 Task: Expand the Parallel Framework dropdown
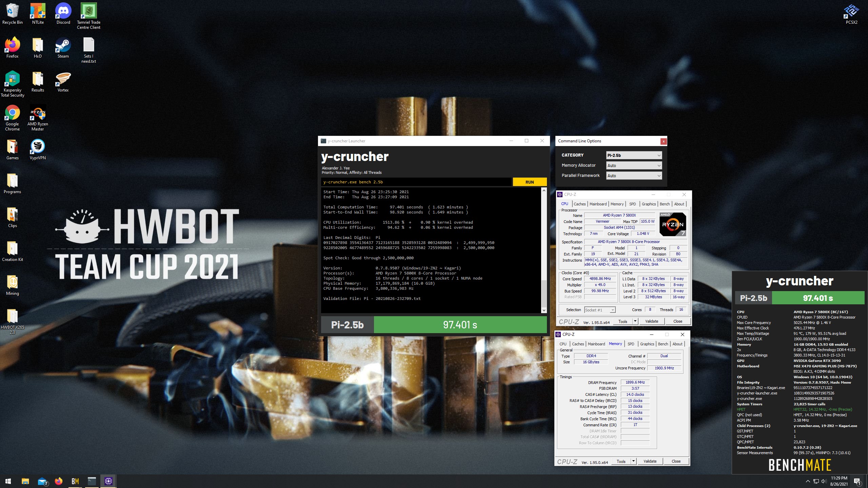(634, 176)
